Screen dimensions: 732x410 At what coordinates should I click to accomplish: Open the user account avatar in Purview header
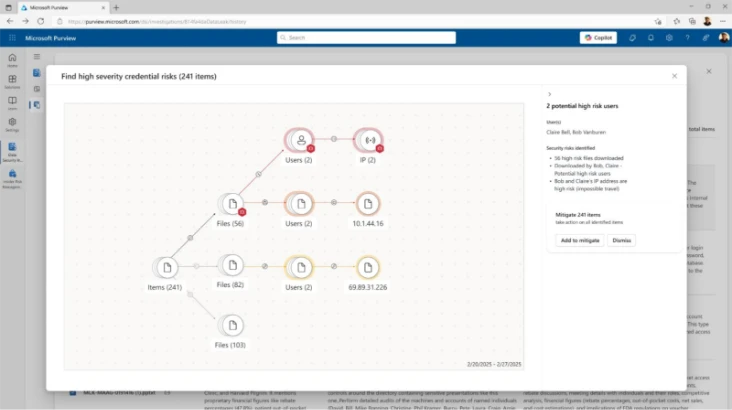pos(724,38)
